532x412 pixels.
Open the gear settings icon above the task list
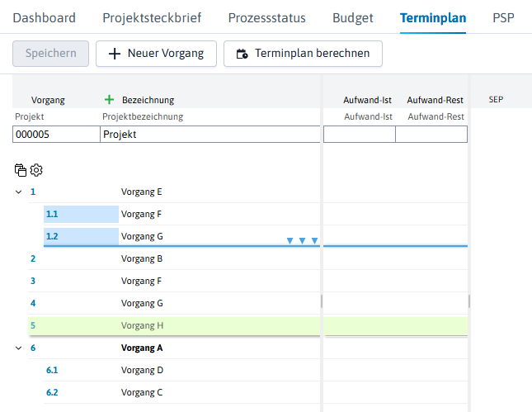(36, 170)
